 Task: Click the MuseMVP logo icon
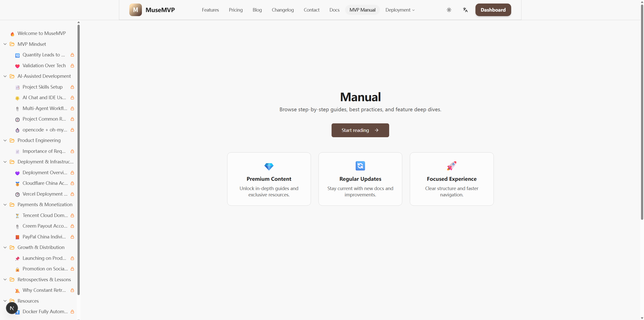click(x=135, y=10)
